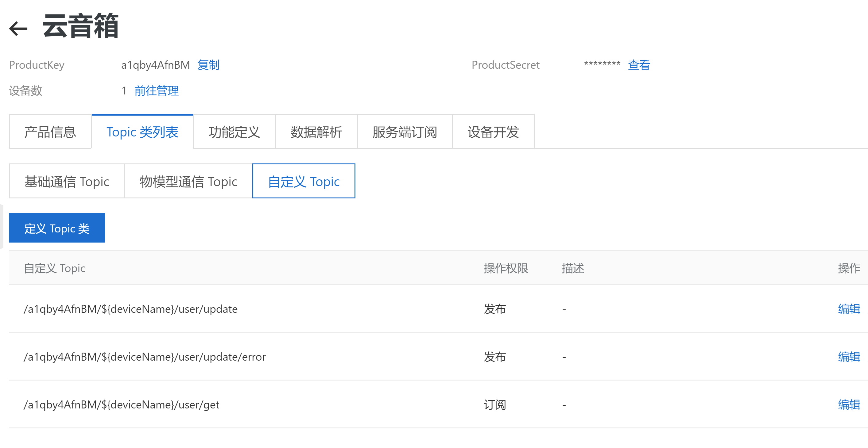Image resolution: width=868 pixels, height=448 pixels.
Task: Click the back arrow beside 云音箱
Action: click(x=18, y=28)
